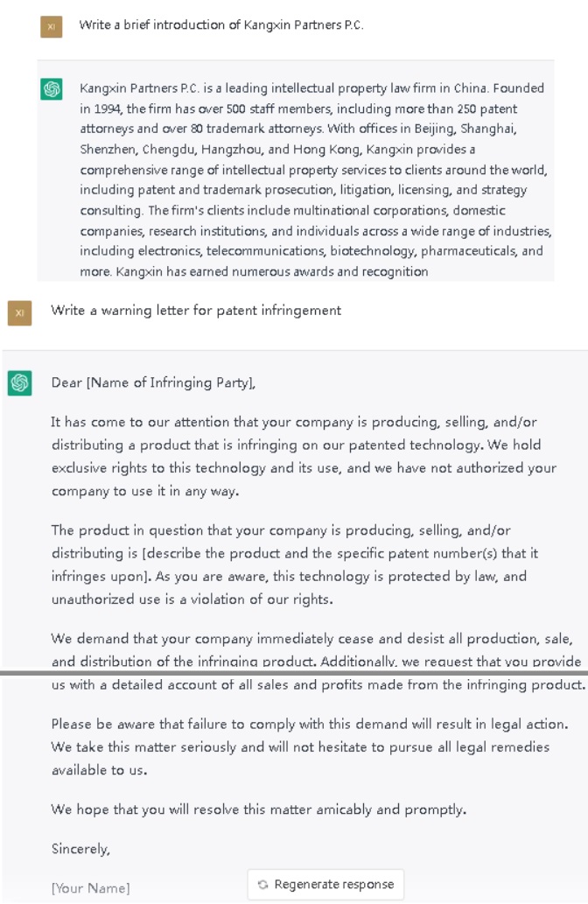
Task: Click the horizontal divider line across the letter
Action: (294, 674)
